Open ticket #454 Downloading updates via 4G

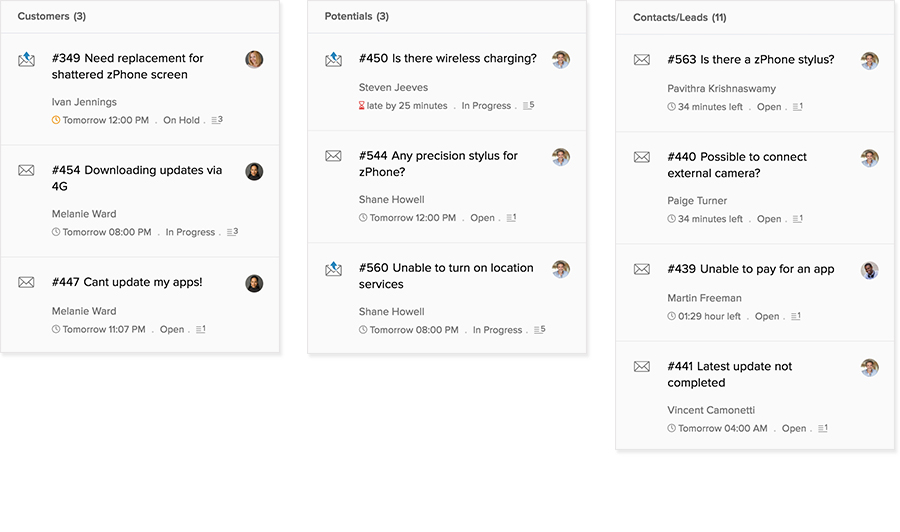pyautogui.click(x=137, y=178)
